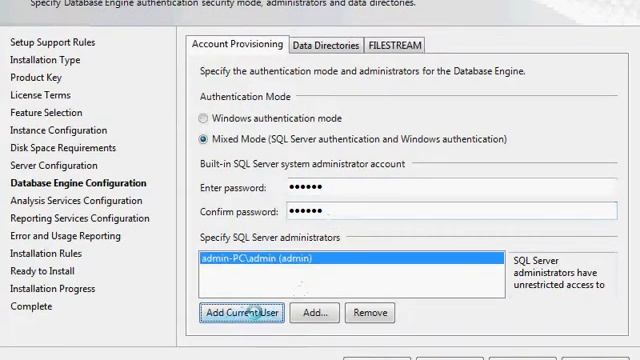The width and height of the screenshot is (640, 360).
Task: Select the Instance Configuration step
Action: pyautogui.click(x=59, y=130)
